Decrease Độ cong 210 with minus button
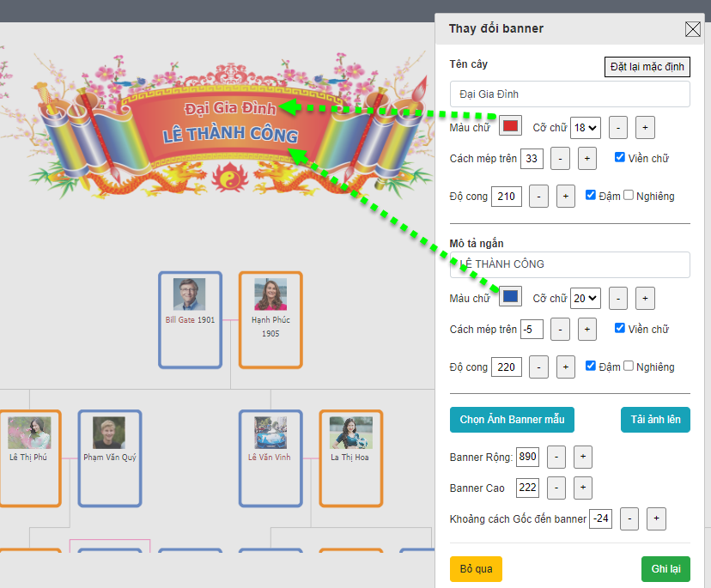The width and height of the screenshot is (711, 588). 538,196
